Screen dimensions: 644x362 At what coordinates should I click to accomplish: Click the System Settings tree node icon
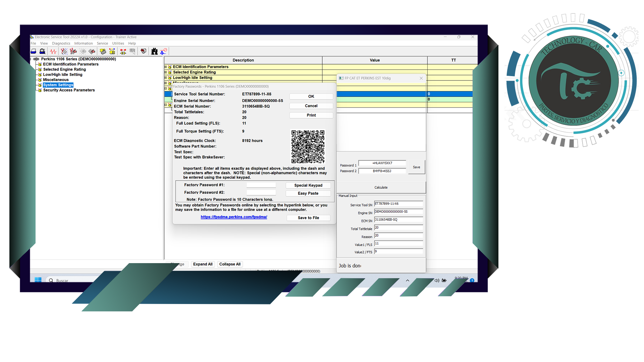[40, 85]
